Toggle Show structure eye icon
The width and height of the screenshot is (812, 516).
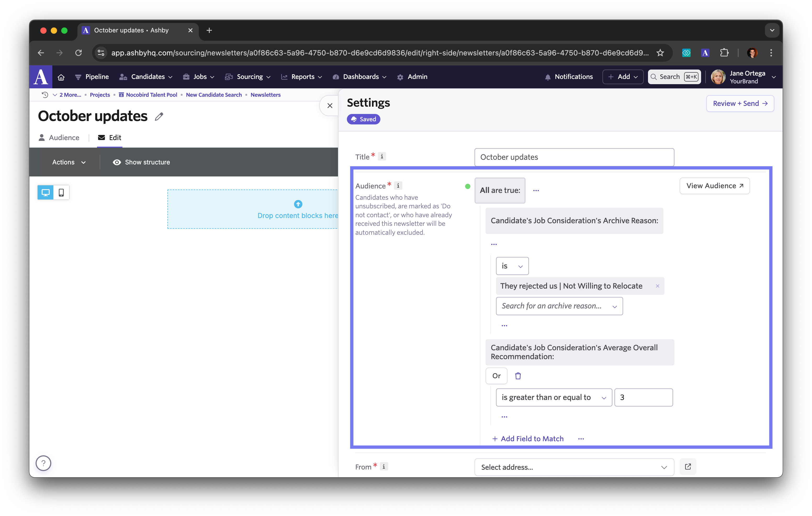[x=117, y=162]
